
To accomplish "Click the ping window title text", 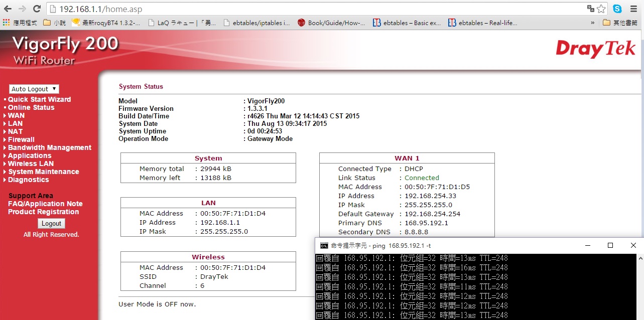I will [x=380, y=246].
